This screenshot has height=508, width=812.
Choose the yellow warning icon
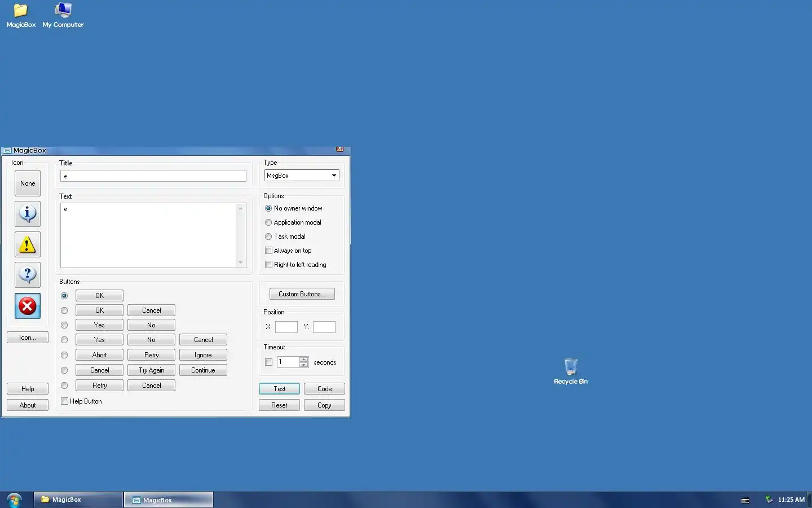tap(28, 244)
